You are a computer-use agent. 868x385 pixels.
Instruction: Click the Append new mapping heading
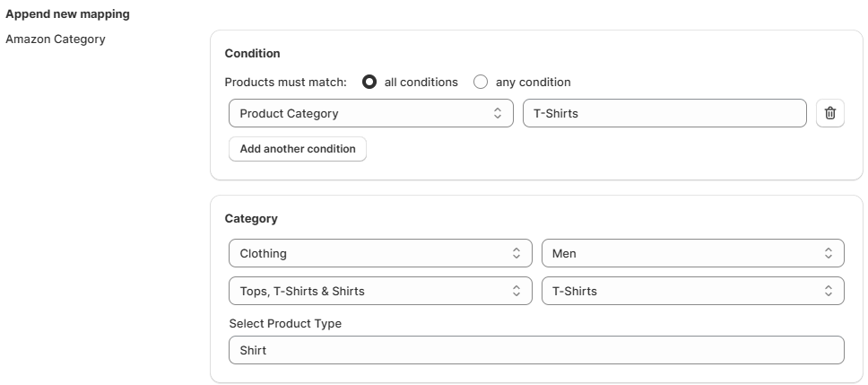pyautogui.click(x=67, y=13)
